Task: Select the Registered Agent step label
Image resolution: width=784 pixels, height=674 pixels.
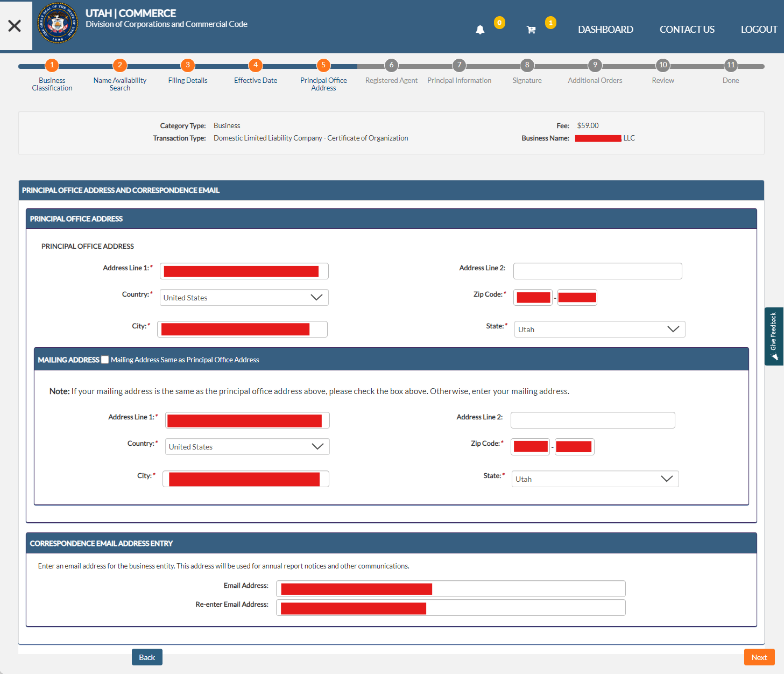Action: tap(391, 80)
